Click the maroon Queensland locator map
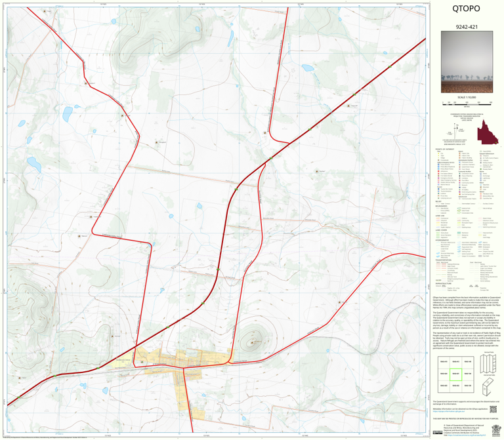The height and width of the screenshot is (440, 504). [488, 132]
